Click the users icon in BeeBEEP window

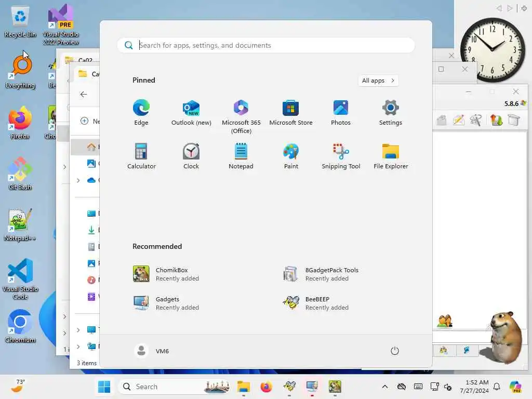[445, 321]
